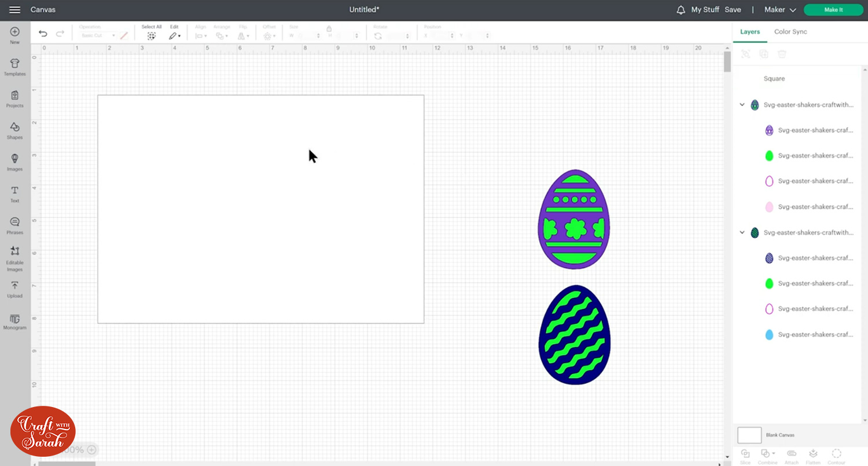This screenshot has height=466, width=868.
Task: Open the Maker machine selector dropdown
Action: pyautogui.click(x=780, y=10)
